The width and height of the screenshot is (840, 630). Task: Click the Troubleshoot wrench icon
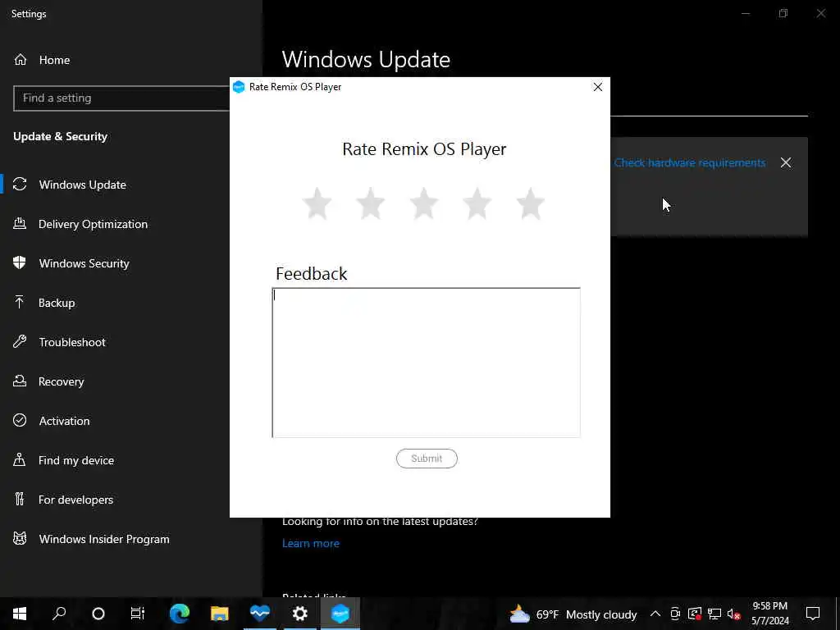pos(20,341)
